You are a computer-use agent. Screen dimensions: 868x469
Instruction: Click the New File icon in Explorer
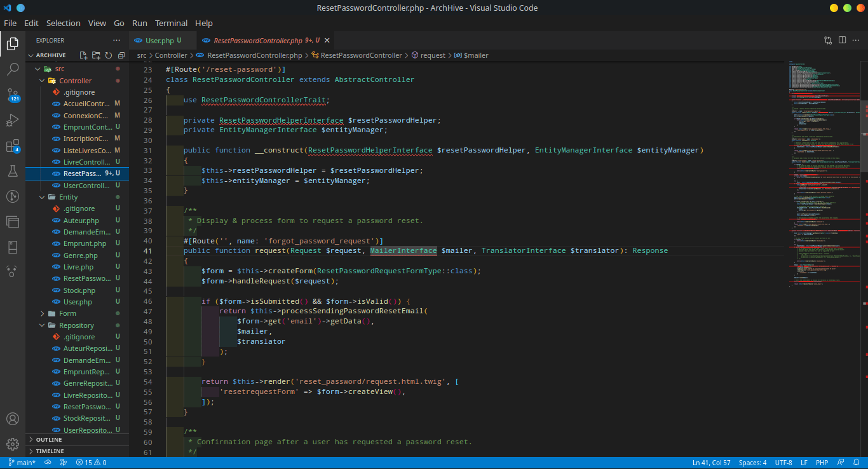point(83,56)
